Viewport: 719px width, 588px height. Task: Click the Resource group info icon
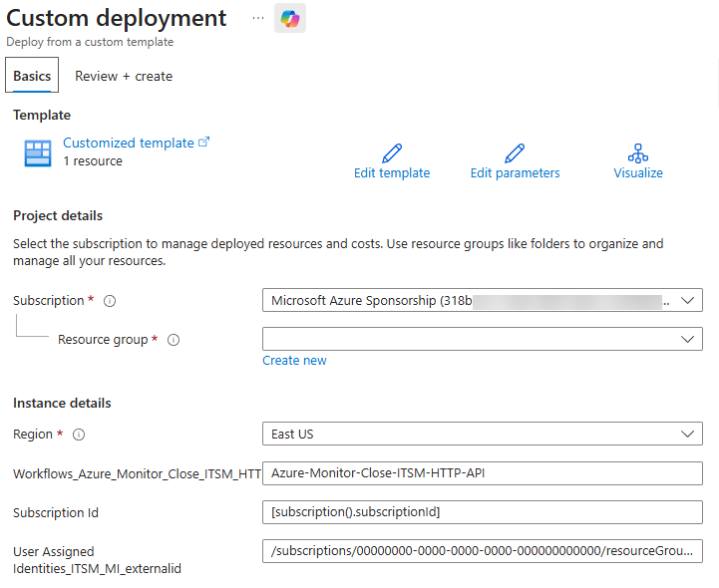point(174,340)
